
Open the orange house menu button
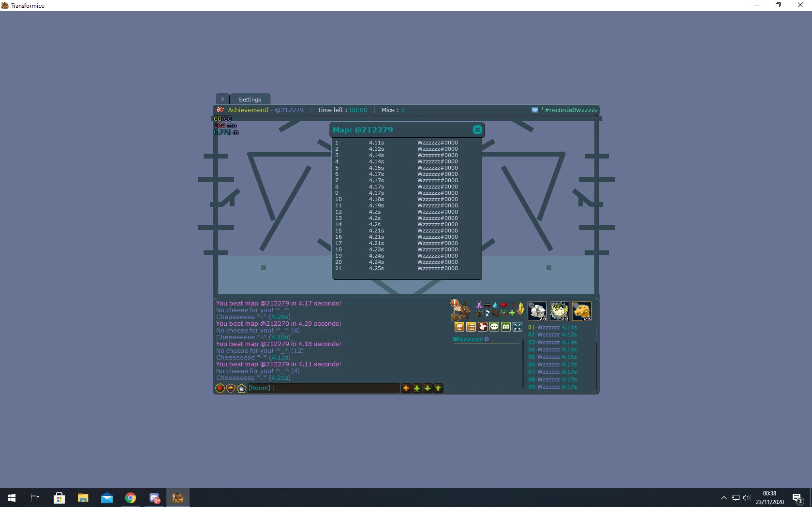[459, 327]
